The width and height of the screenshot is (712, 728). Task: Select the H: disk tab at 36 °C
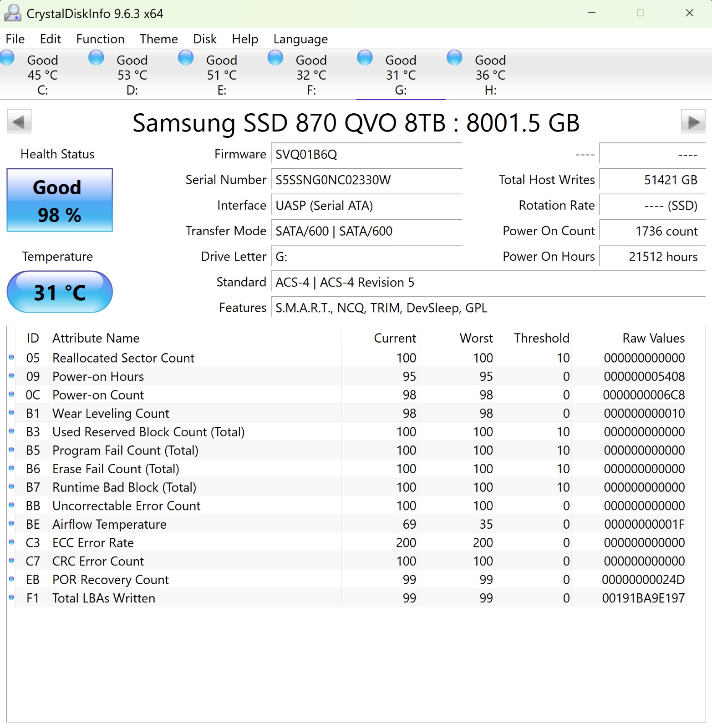click(490, 75)
